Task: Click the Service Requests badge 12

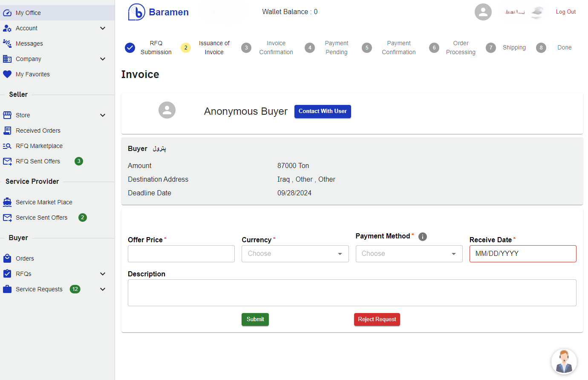Action: (75, 289)
